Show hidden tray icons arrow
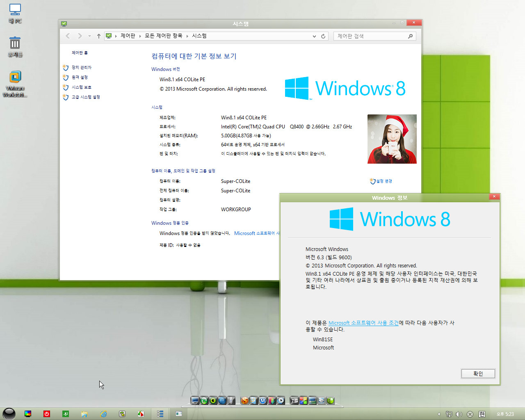 pyautogui.click(x=439, y=414)
